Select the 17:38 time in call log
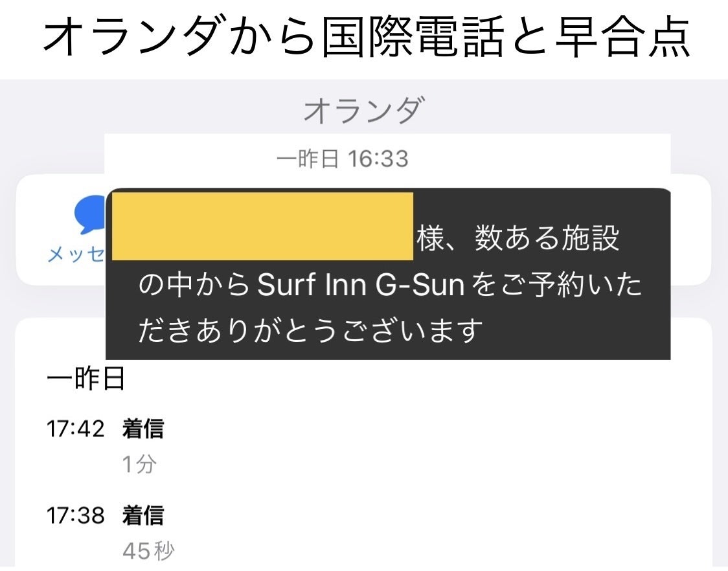Viewport: 728px width, 571px height. 75,516
